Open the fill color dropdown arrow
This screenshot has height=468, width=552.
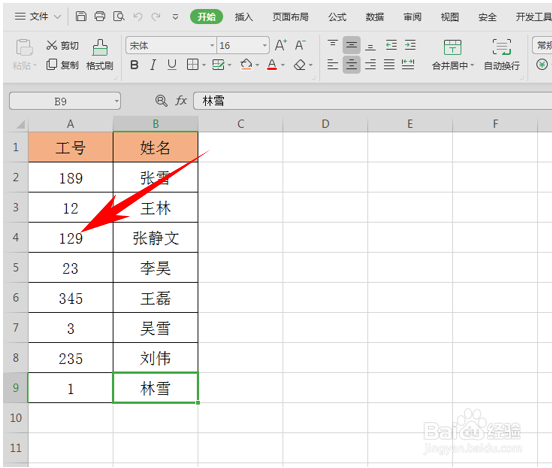pyautogui.click(x=257, y=65)
